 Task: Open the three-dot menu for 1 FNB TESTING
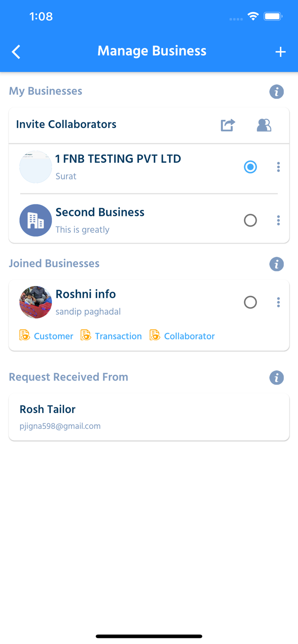coord(278,167)
